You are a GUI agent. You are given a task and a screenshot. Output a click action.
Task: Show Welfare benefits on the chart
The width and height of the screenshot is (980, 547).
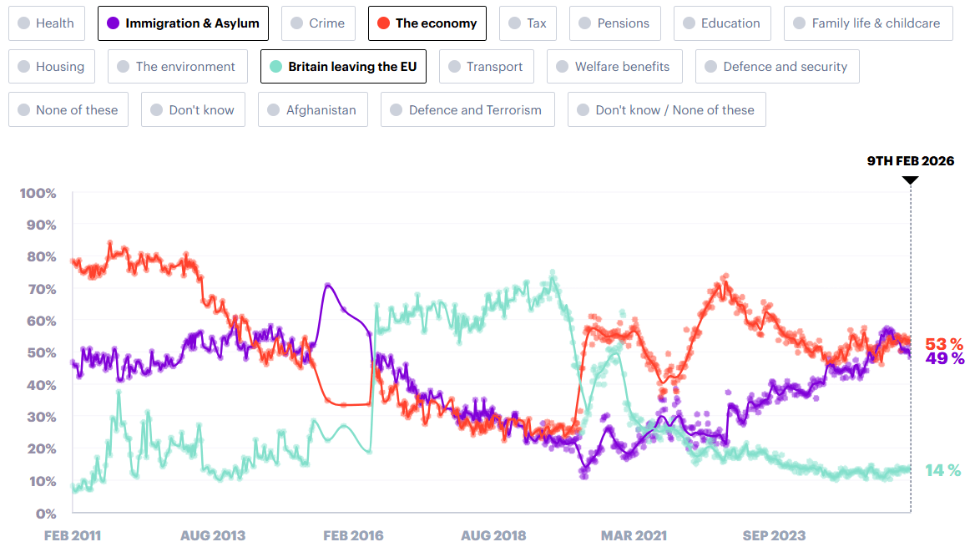pyautogui.click(x=614, y=67)
